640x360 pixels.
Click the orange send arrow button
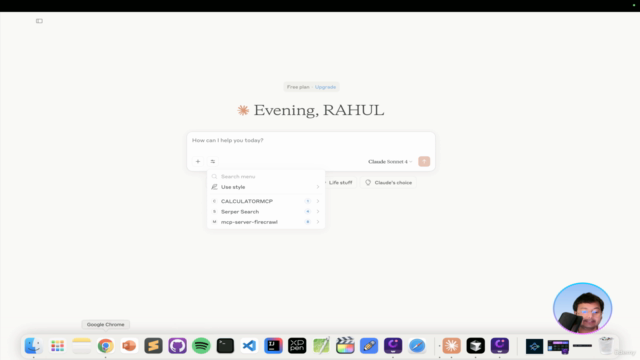pyautogui.click(x=424, y=162)
